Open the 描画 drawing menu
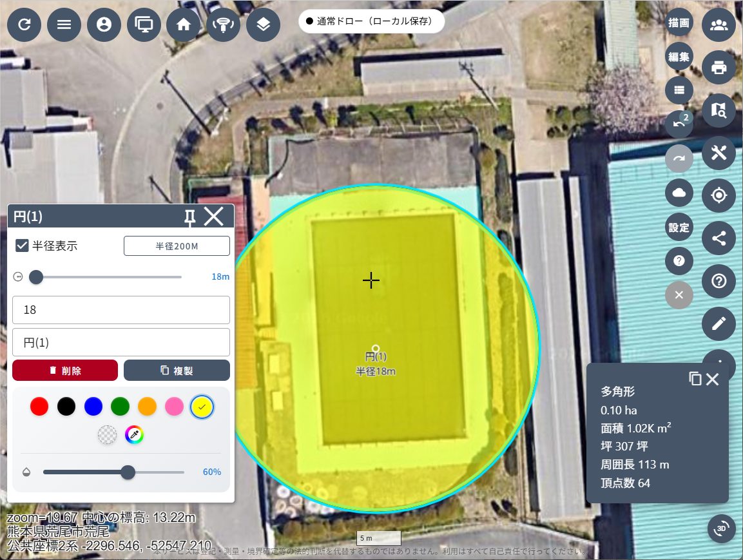 679,23
